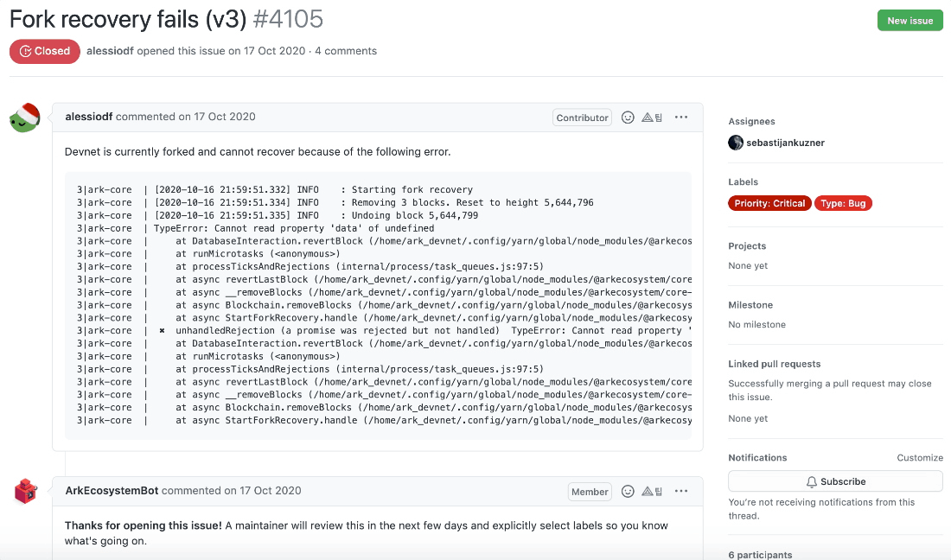Click 'Removing 3 blocks' log line

[x=335, y=202]
